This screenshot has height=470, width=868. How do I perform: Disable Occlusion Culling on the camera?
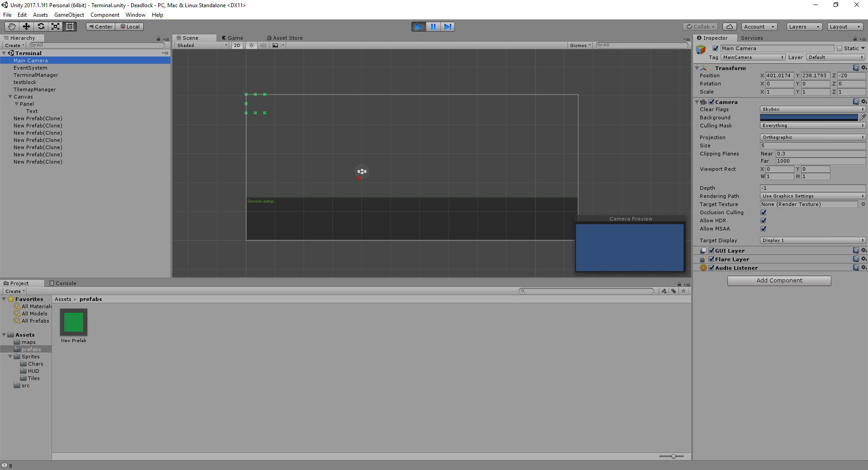[763, 212]
